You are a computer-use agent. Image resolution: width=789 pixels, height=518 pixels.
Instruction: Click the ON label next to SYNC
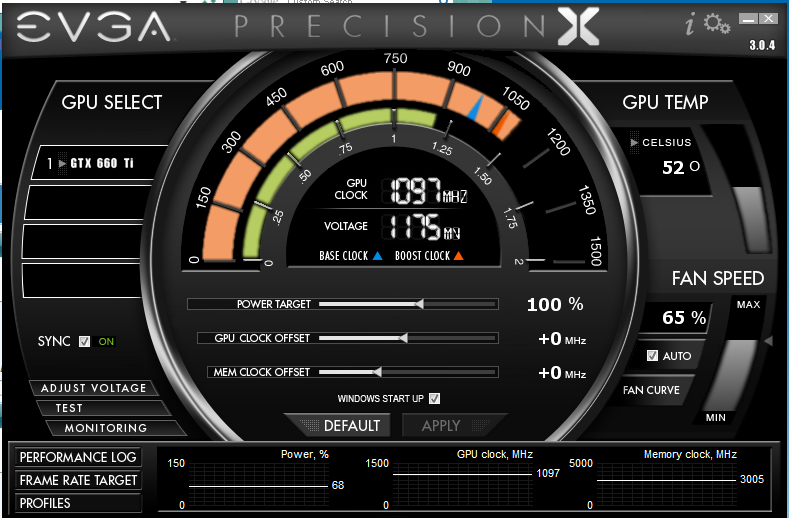coord(106,342)
